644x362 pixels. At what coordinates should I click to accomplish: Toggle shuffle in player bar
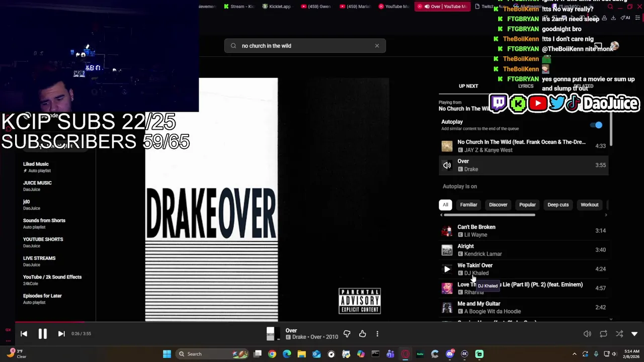point(619,334)
